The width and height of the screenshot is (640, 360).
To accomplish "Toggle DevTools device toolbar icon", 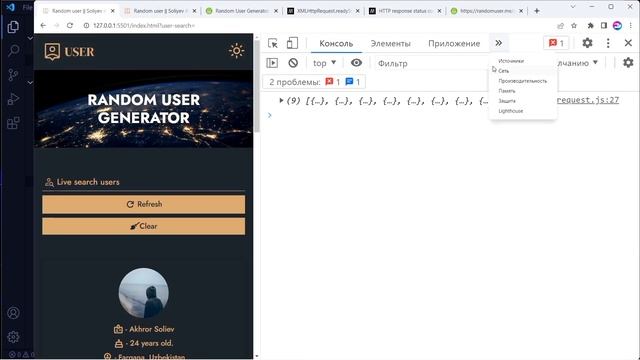I will pos(292,43).
